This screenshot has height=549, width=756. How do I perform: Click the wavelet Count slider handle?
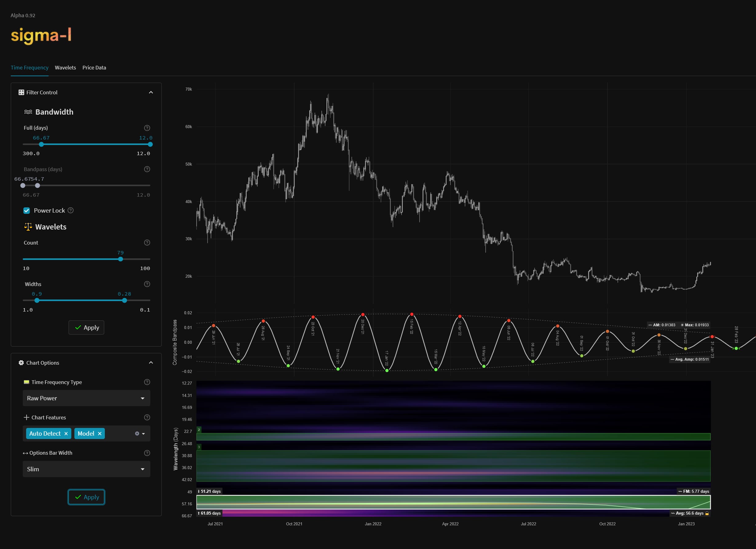(121, 259)
